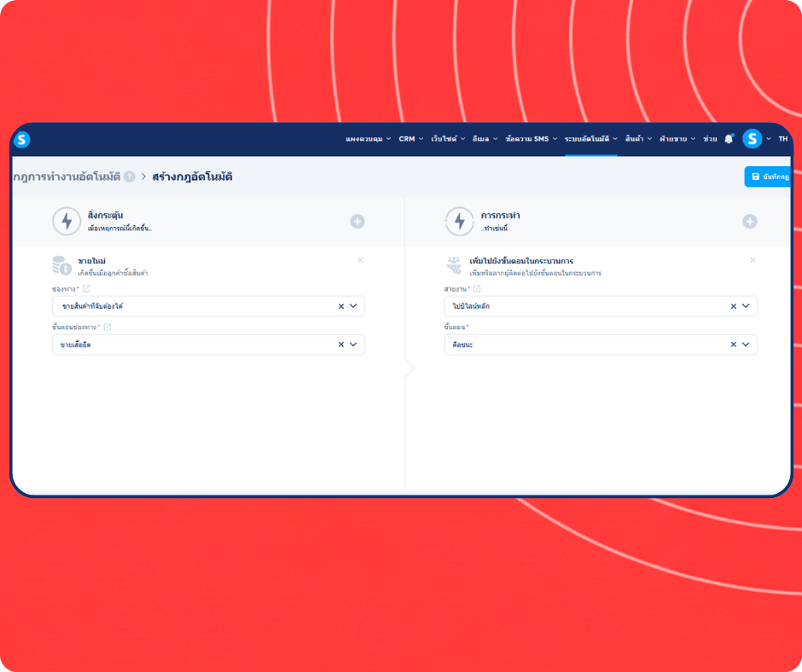Click the ขายเสื้อยืด select field
This screenshot has width=802, height=672.
click(x=208, y=345)
